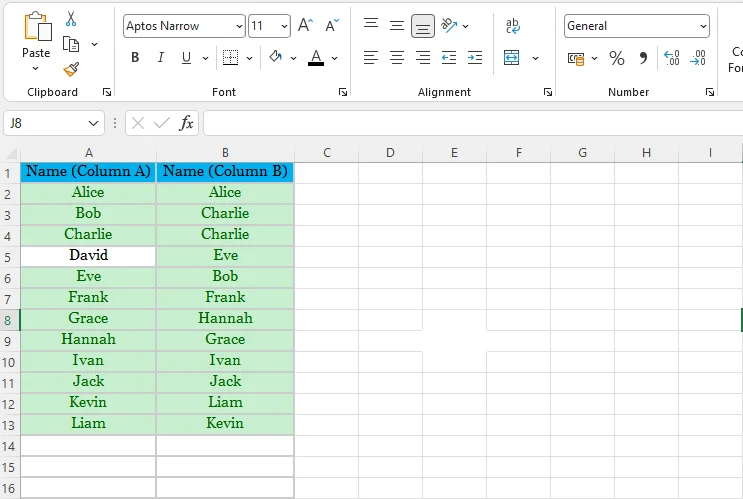Decrease font size with small A icon
The height and width of the screenshot is (499, 743).
tap(332, 25)
